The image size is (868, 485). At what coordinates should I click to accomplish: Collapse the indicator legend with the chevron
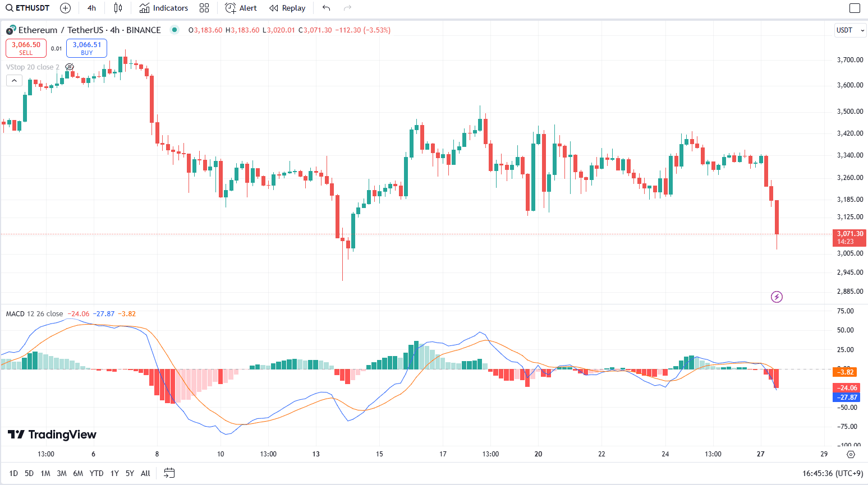14,81
